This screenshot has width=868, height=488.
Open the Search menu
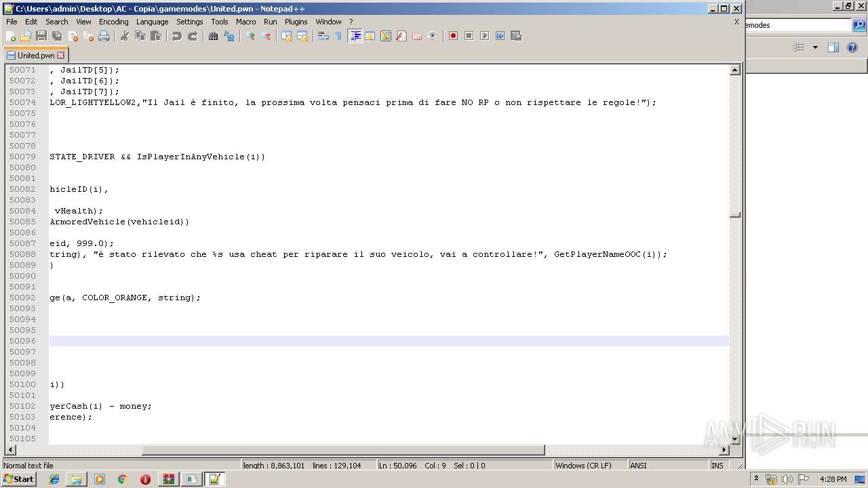[57, 22]
